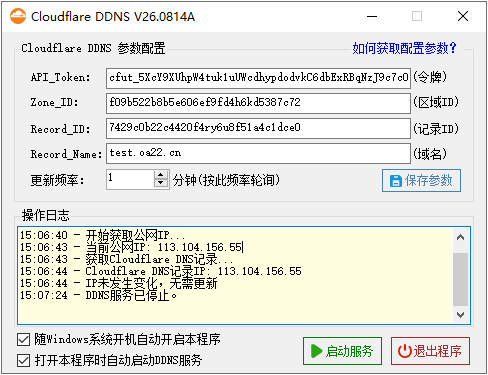The width and height of the screenshot is (488, 375).
Task: Click log line DDNS服务已停止
Action: 99,295
